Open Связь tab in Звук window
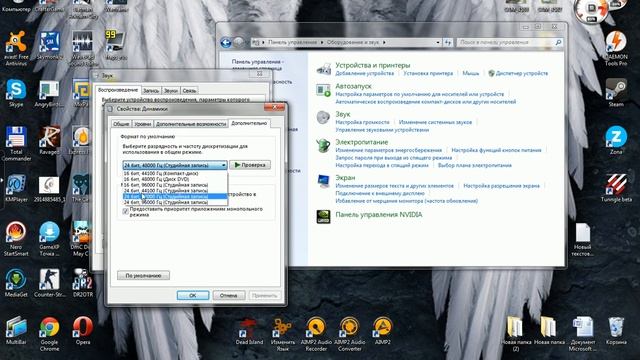 [189, 91]
